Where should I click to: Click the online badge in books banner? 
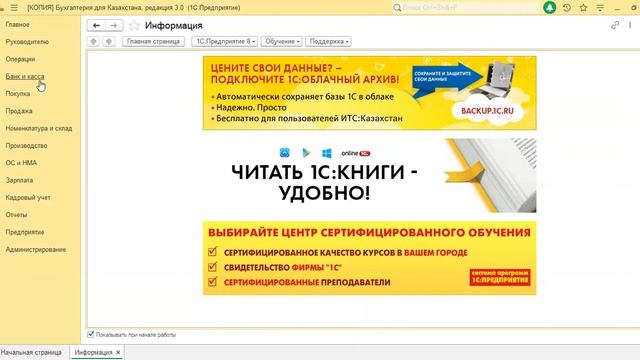[356, 153]
